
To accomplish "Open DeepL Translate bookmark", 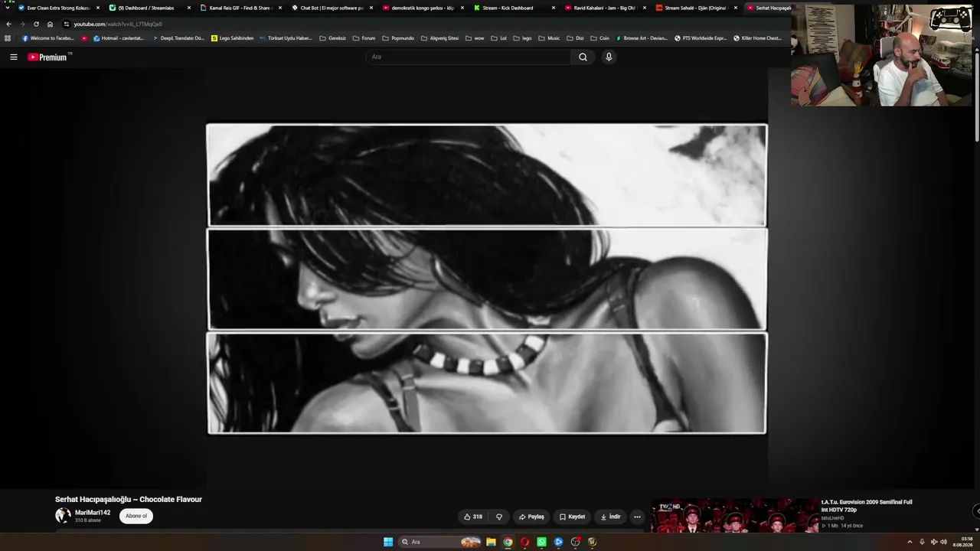I will tap(178, 38).
